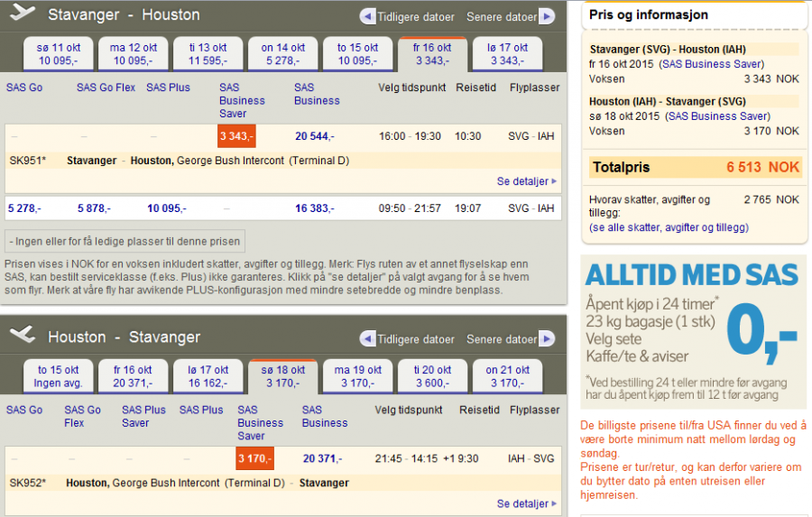Expand Se detaljer for flight SK952
812x517 pixels.
point(526,503)
